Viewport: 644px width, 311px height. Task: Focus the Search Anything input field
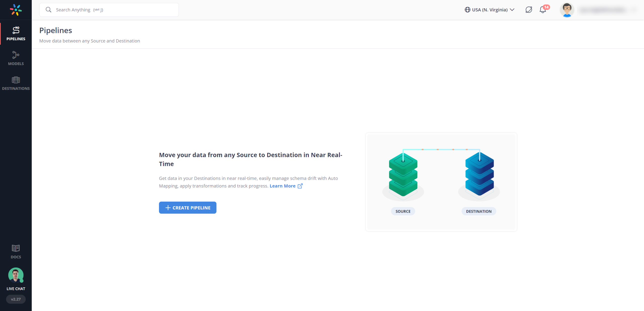(x=113, y=10)
